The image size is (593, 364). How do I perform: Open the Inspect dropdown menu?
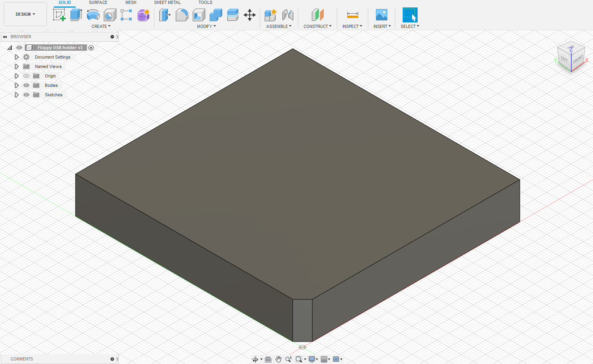coord(352,26)
